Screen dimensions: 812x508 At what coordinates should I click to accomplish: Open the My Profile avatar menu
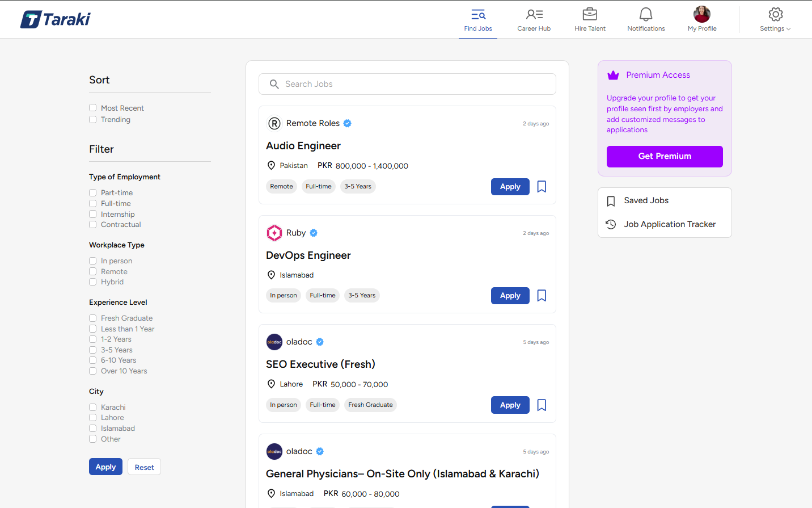coord(702,15)
